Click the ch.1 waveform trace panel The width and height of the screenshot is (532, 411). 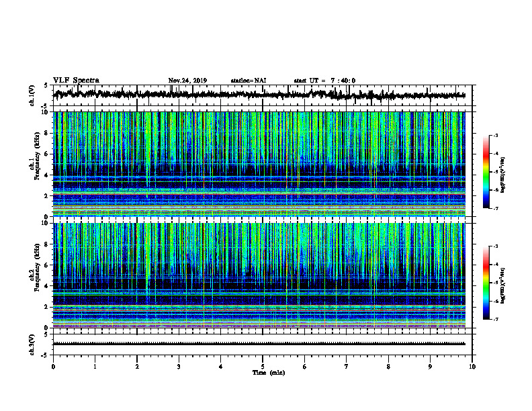[x=262, y=95]
